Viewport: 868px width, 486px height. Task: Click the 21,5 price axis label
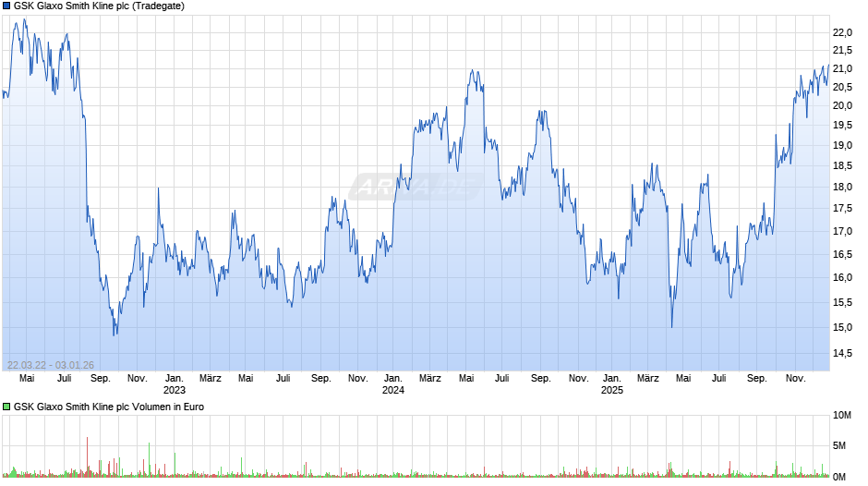[842, 51]
